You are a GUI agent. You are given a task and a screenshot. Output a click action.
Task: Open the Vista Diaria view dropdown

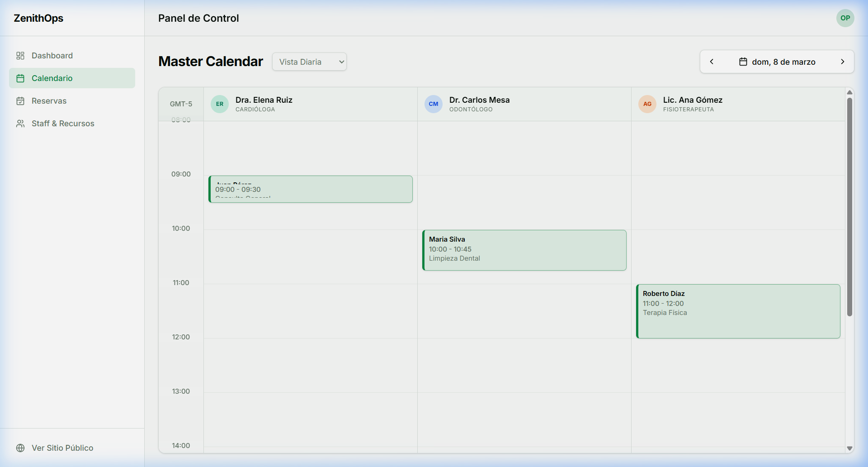(309, 62)
